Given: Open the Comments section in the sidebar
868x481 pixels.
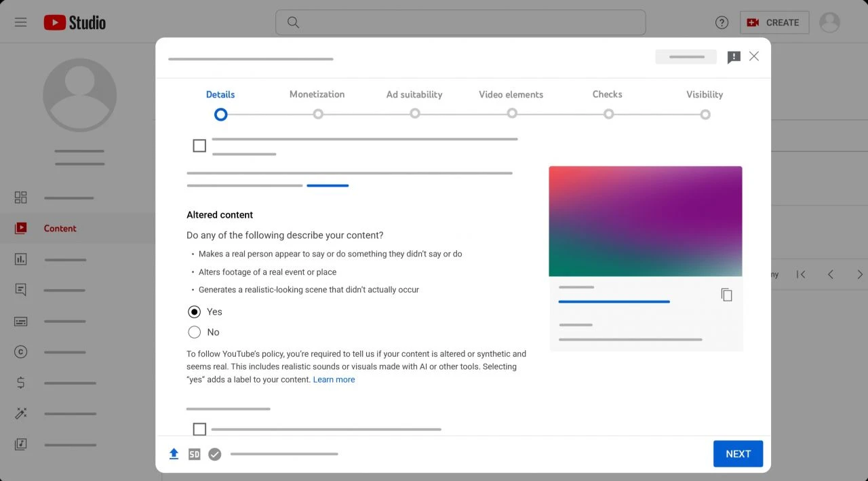Looking at the screenshot, I should [20, 290].
